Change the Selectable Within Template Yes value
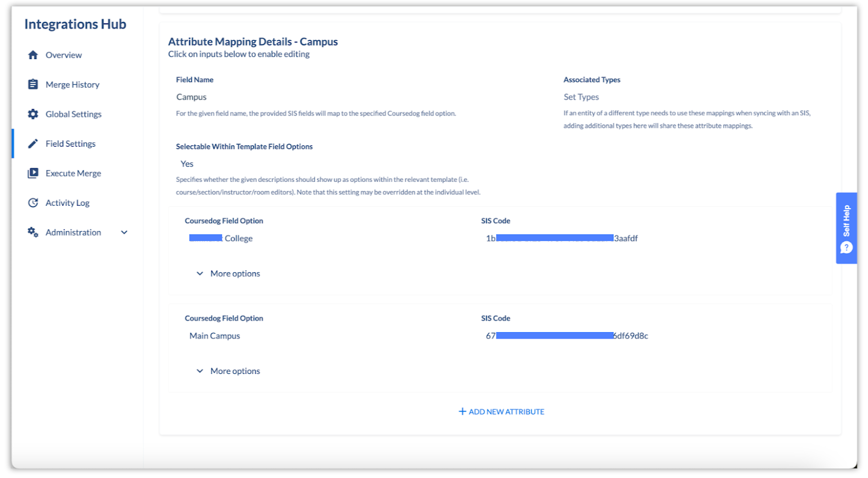 point(187,164)
